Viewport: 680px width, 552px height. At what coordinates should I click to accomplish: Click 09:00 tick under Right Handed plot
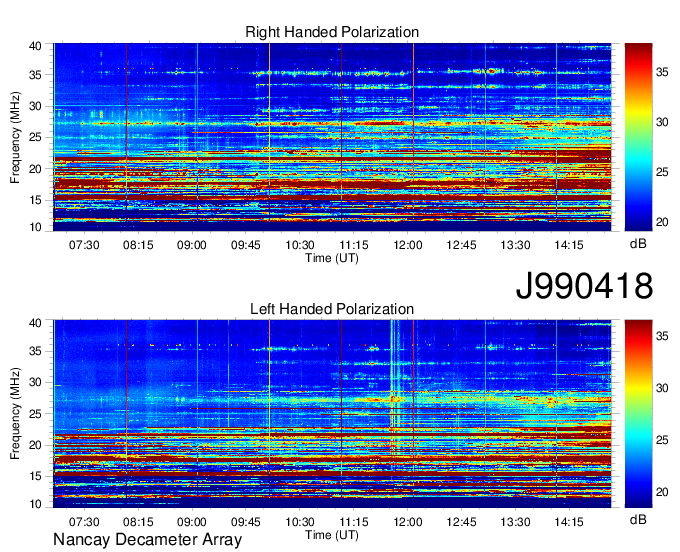[192, 245]
